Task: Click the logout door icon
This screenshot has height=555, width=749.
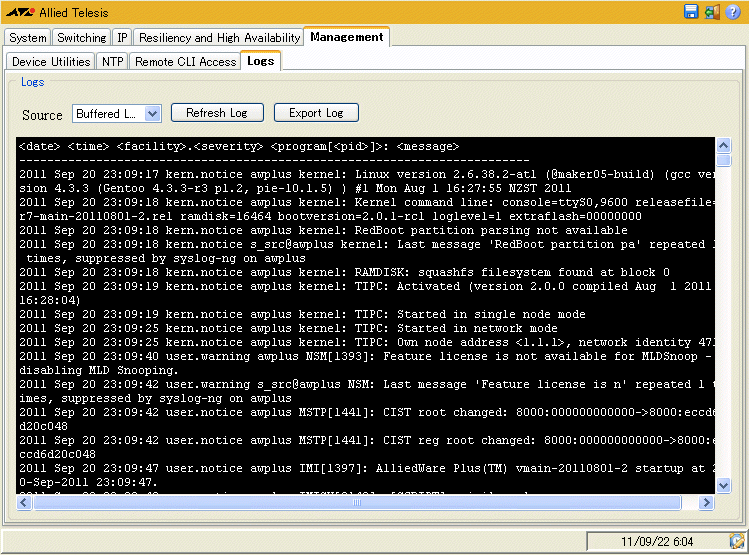Action: click(x=712, y=11)
